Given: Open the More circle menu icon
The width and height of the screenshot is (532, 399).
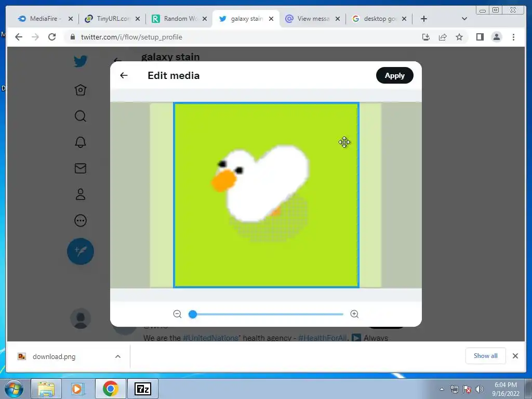Looking at the screenshot, I should 81,220.
